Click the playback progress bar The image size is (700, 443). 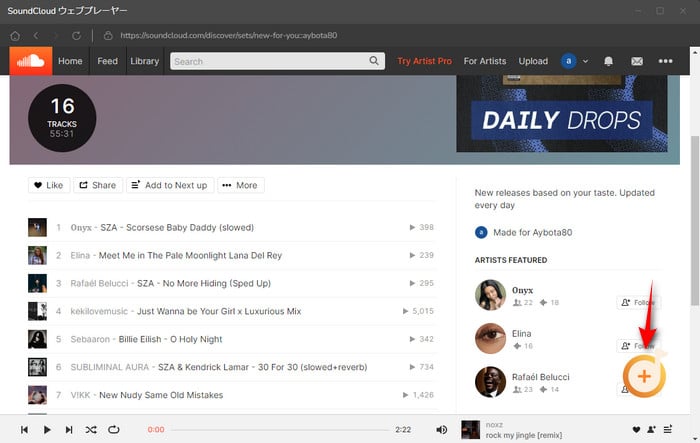point(280,430)
